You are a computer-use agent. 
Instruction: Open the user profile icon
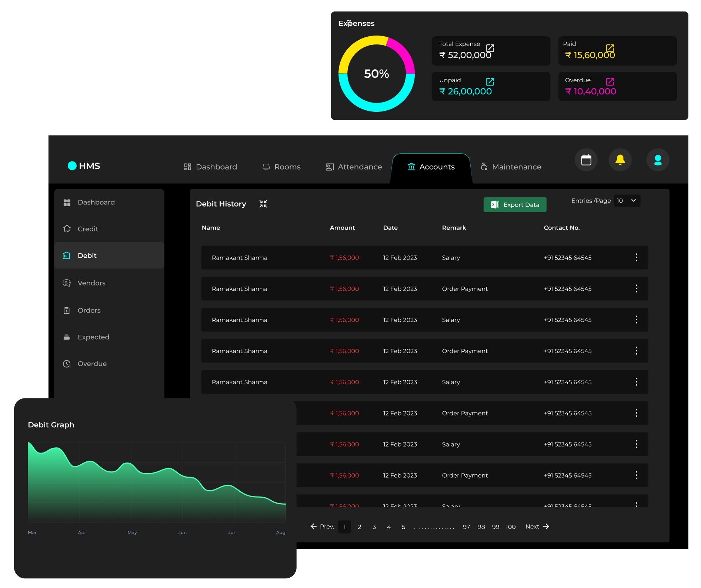(x=658, y=160)
